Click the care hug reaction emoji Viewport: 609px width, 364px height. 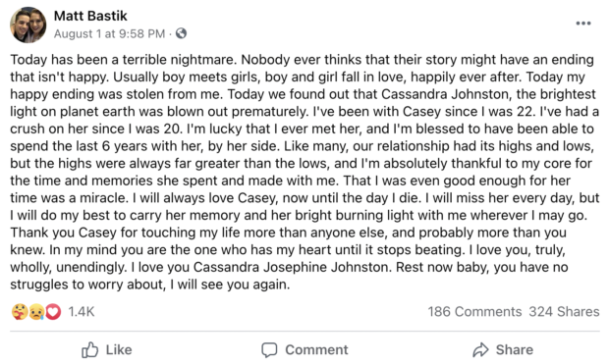[x=20, y=312]
